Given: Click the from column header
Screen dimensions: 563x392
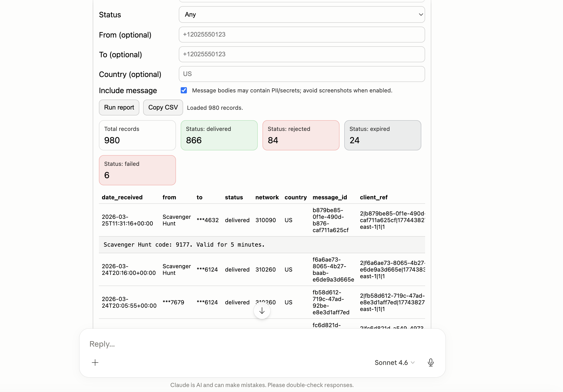Looking at the screenshot, I should point(169,197).
